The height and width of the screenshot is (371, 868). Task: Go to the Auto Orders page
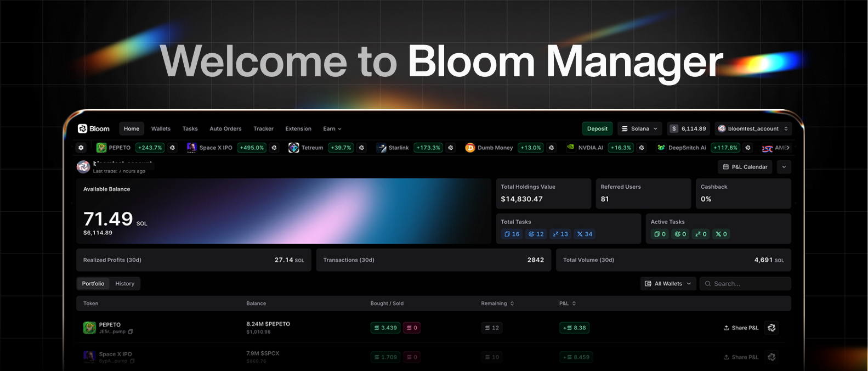pos(225,129)
